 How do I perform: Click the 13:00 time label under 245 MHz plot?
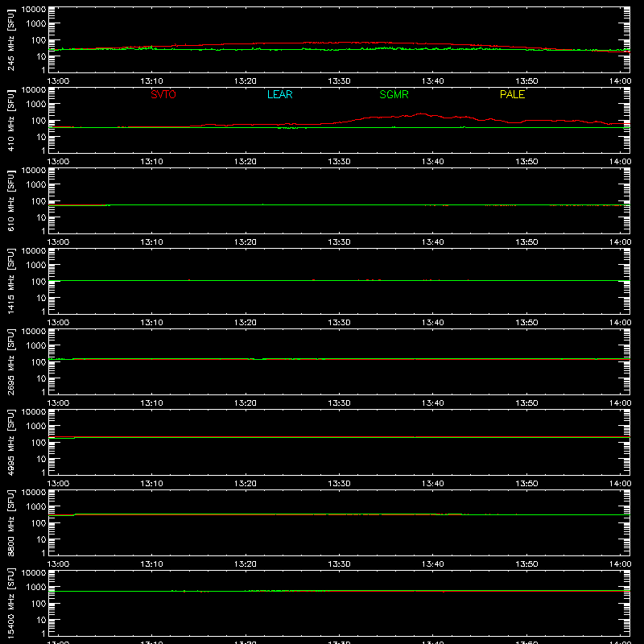click(58, 81)
